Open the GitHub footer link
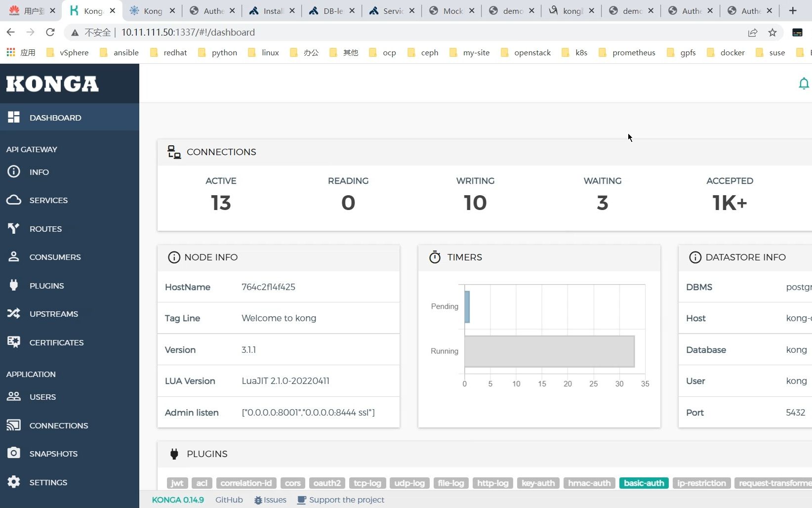 point(229,500)
